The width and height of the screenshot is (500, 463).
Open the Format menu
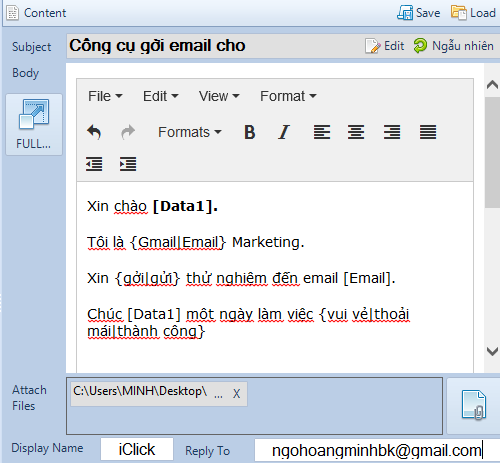288,96
